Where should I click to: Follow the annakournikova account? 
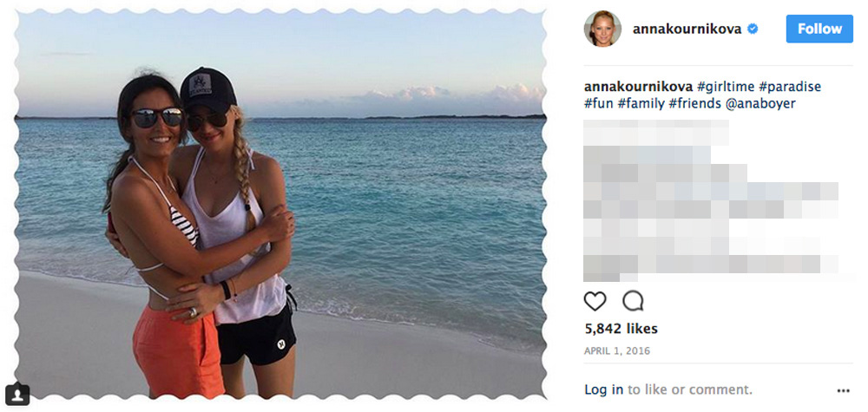tap(819, 29)
